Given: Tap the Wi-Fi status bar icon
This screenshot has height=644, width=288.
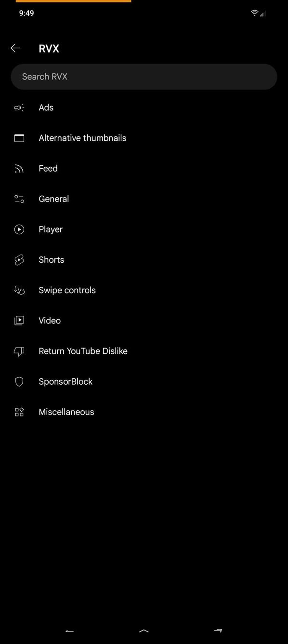Looking at the screenshot, I should [255, 13].
